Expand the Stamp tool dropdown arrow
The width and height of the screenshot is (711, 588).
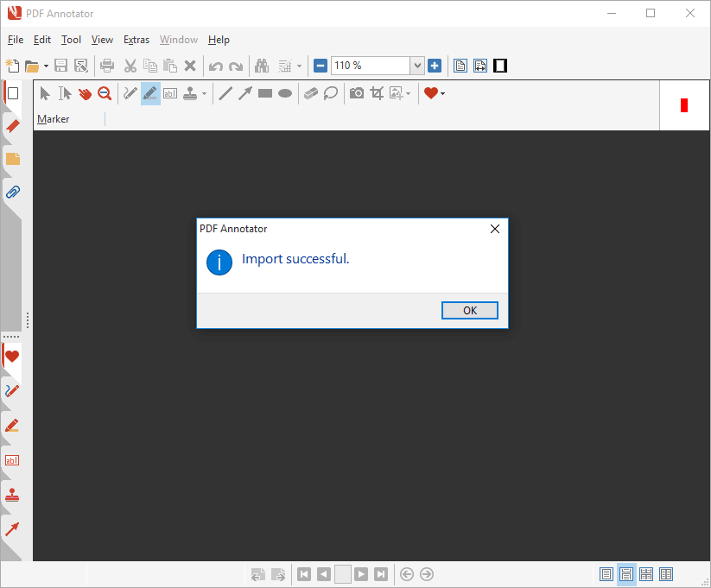[204, 94]
